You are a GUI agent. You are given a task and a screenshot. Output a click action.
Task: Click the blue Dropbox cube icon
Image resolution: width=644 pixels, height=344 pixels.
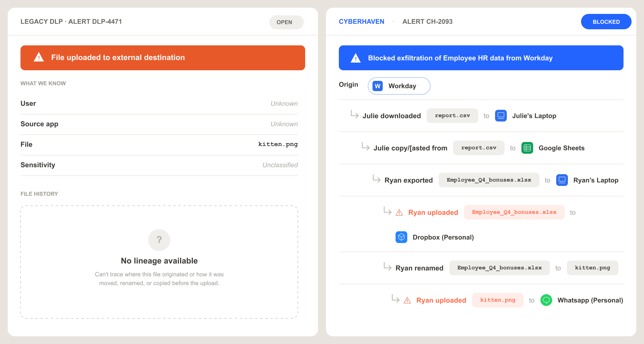point(401,237)
